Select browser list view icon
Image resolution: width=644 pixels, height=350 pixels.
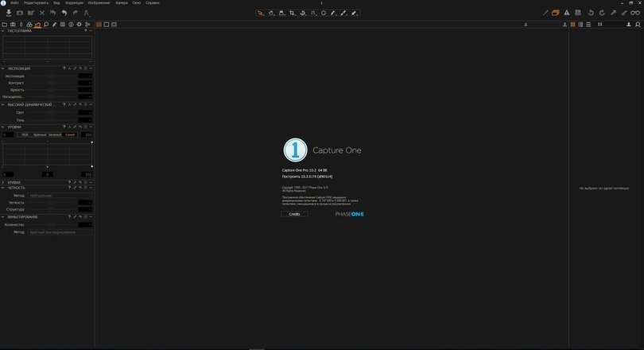[x=588, y=25]
